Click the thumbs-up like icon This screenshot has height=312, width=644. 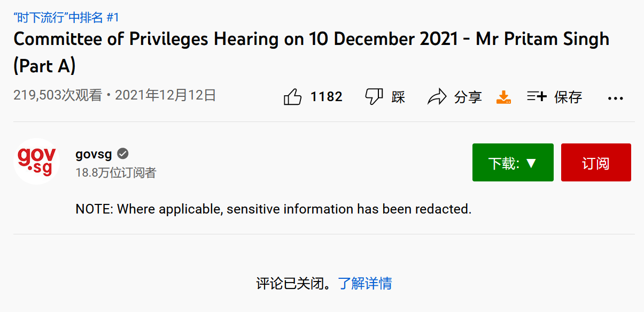(x=292, y=97)
